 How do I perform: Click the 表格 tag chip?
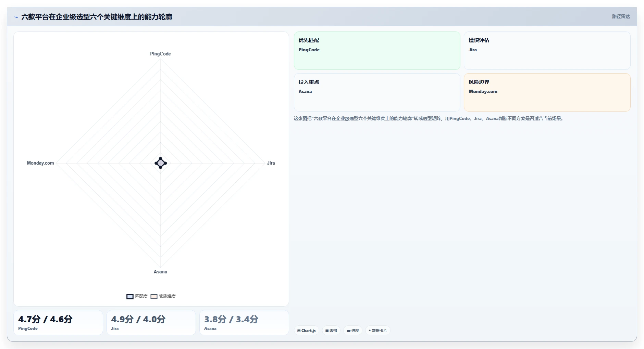(331, 331)
